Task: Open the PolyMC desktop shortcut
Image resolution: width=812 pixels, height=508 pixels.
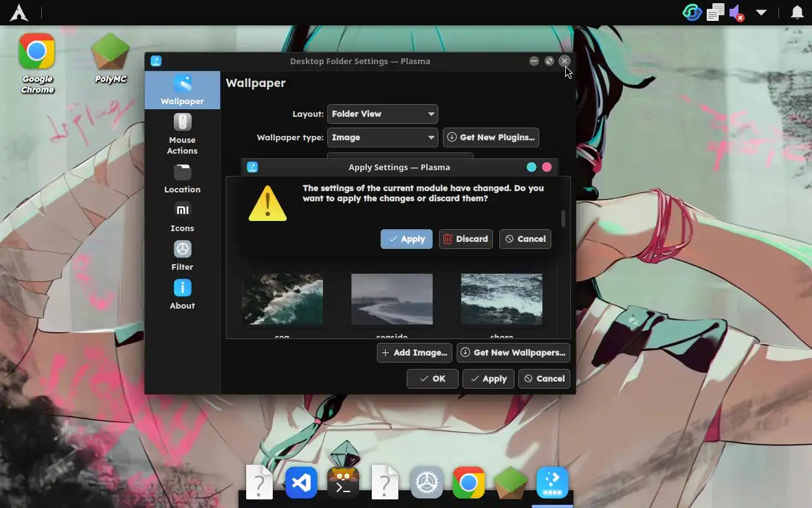Action: pyautogui.click(x=110, y=58)
